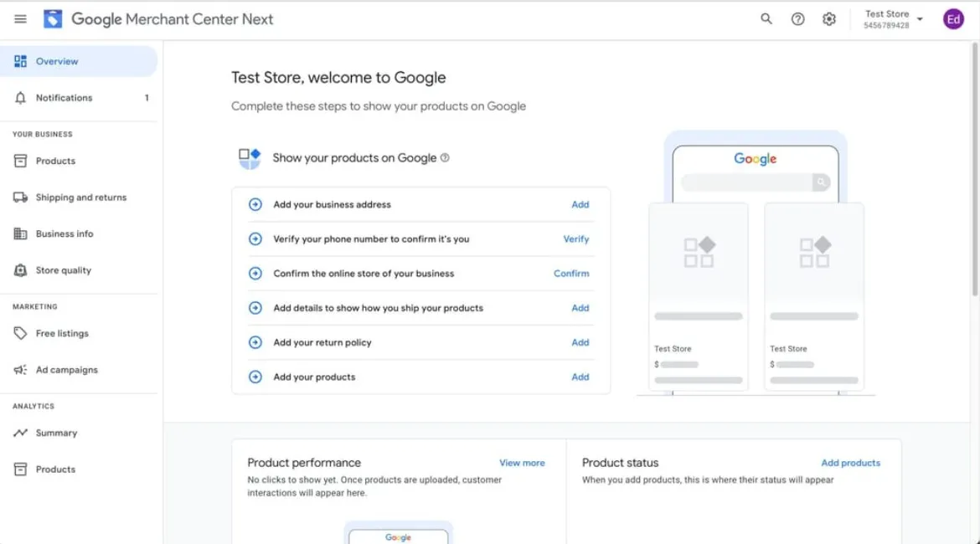This screenshot has width=980, height=544.
Task: Select the Store quality icon
Action: (x=19, y=269)
